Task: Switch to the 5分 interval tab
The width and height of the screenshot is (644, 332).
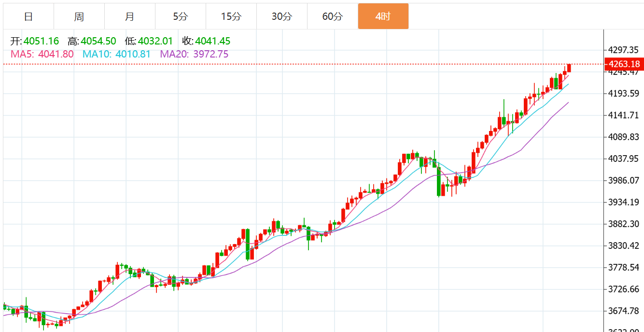Action: click(x=180, y=16)
